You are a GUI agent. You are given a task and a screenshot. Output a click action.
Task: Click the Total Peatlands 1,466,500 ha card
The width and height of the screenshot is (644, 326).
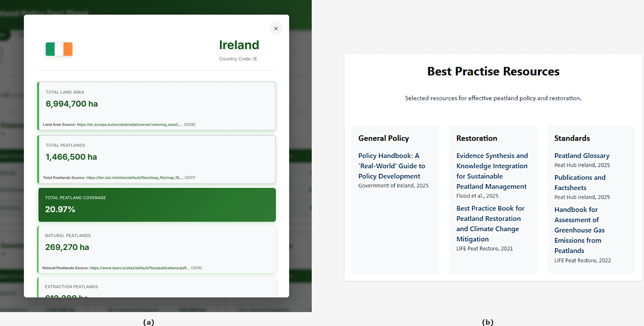[157, 159]
